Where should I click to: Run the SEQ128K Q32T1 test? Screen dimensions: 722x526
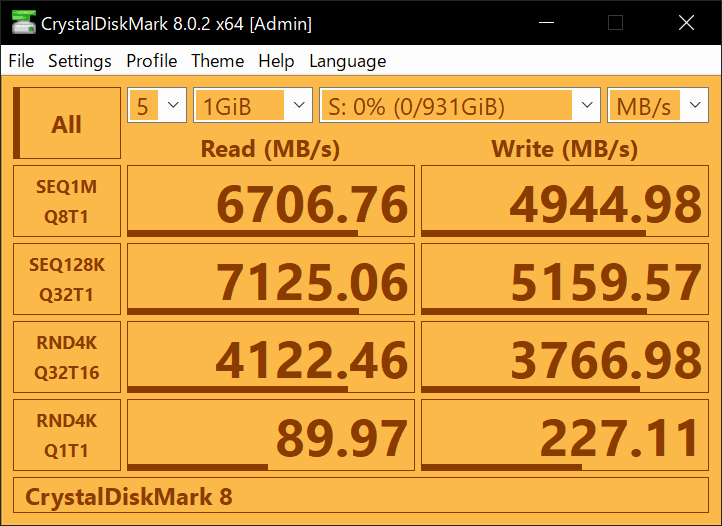coord(67,279)
